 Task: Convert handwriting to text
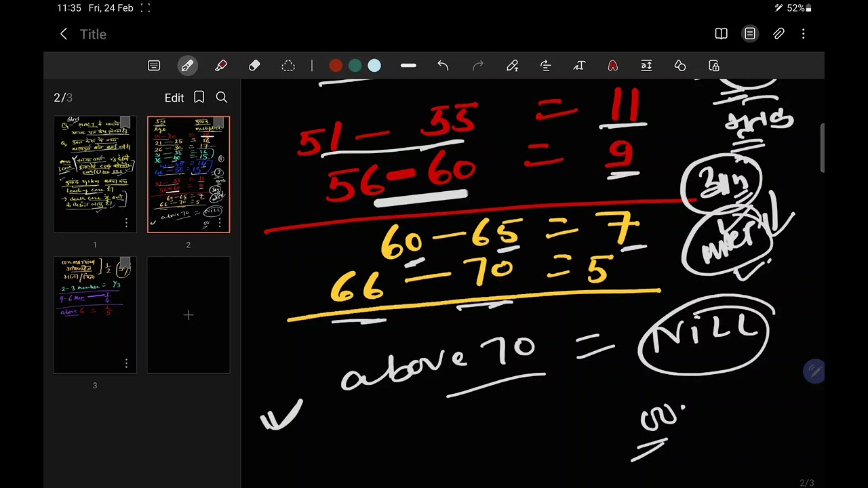512,66
